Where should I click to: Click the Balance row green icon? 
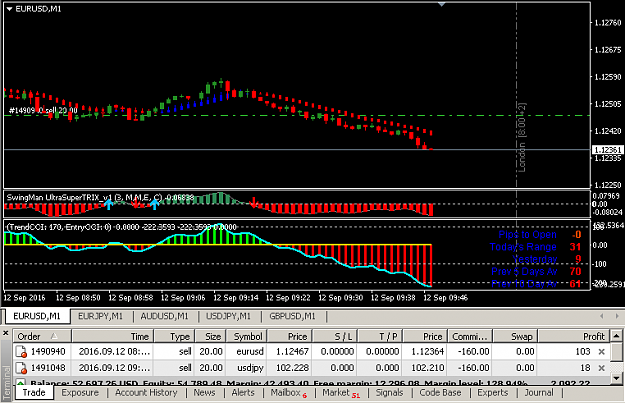[20, 383]
